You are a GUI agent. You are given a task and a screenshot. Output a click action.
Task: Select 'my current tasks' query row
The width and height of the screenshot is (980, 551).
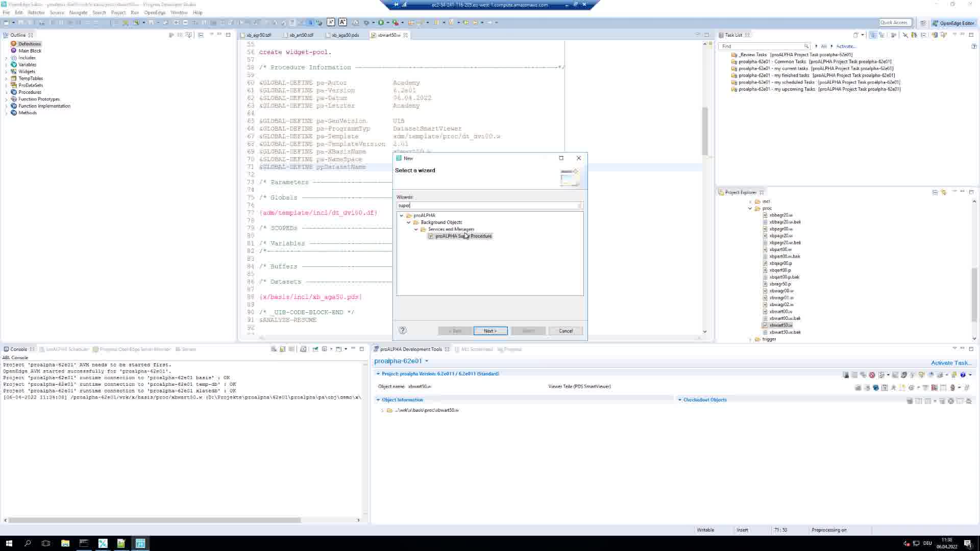(x=812, y=68)
